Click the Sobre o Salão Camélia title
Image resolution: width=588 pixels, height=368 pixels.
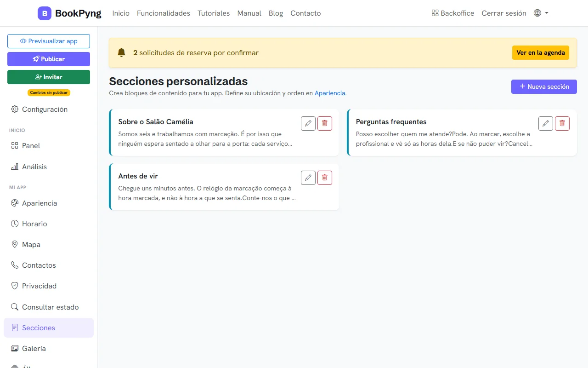click(156, 122)
